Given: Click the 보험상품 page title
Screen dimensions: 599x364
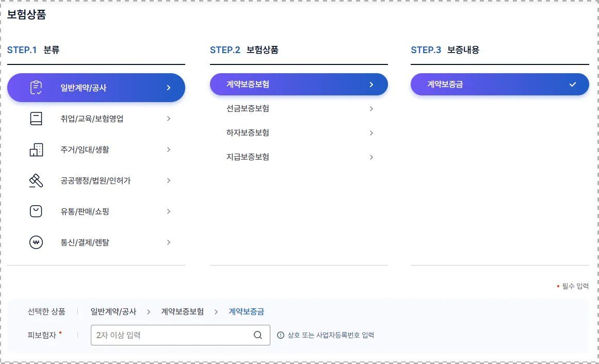Looking at the screenshot, I should [26, 14].
